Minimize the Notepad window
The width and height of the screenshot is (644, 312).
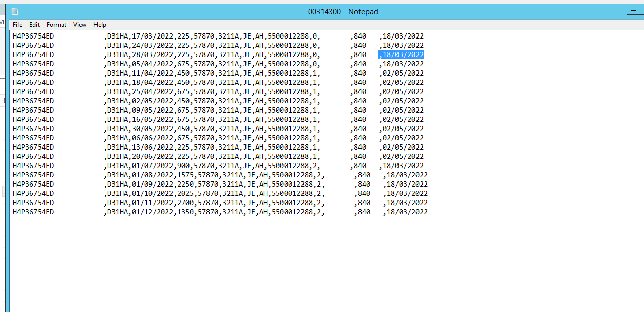click(634, 10)
